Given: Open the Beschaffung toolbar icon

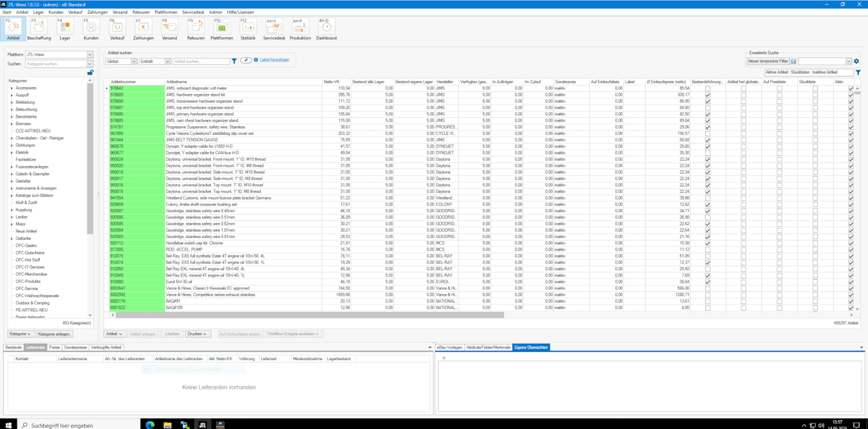Looking at the screenshot, I should pyautogui.click(x=39, y=30).
